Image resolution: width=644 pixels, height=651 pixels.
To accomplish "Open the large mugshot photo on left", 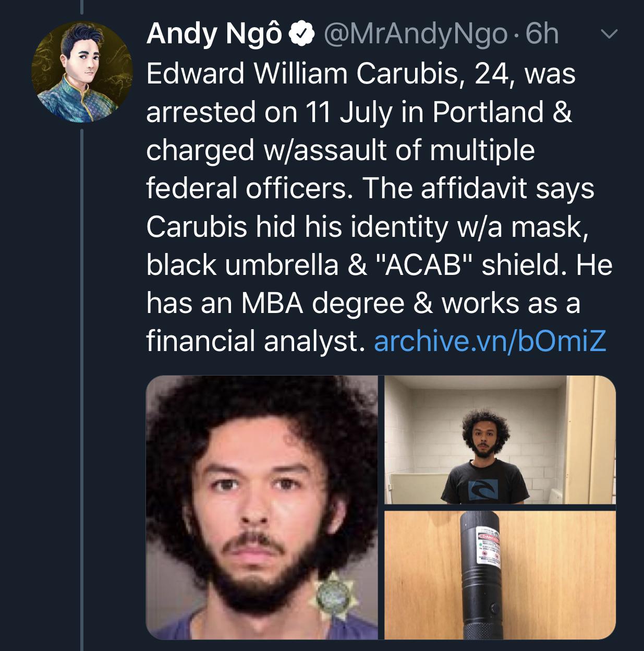I will pyautogui.click(x=262, y=507).
